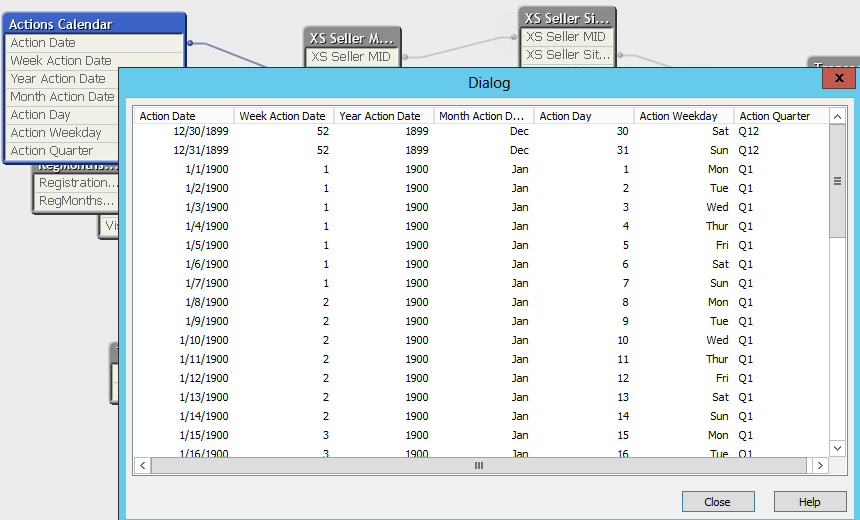The height and width of the screenshot is (520, 860).
Task: Sort by the Action Date column header
Action: pos(184,116)
